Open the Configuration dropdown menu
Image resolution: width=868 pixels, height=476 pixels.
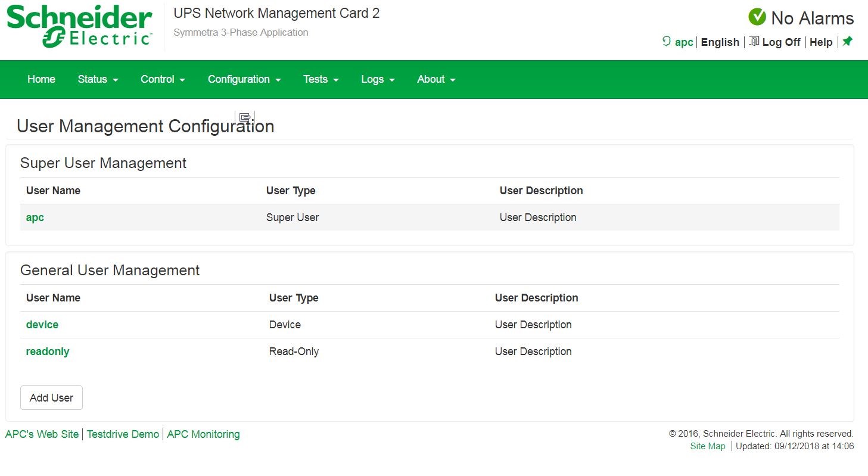[x=244, y=79]
